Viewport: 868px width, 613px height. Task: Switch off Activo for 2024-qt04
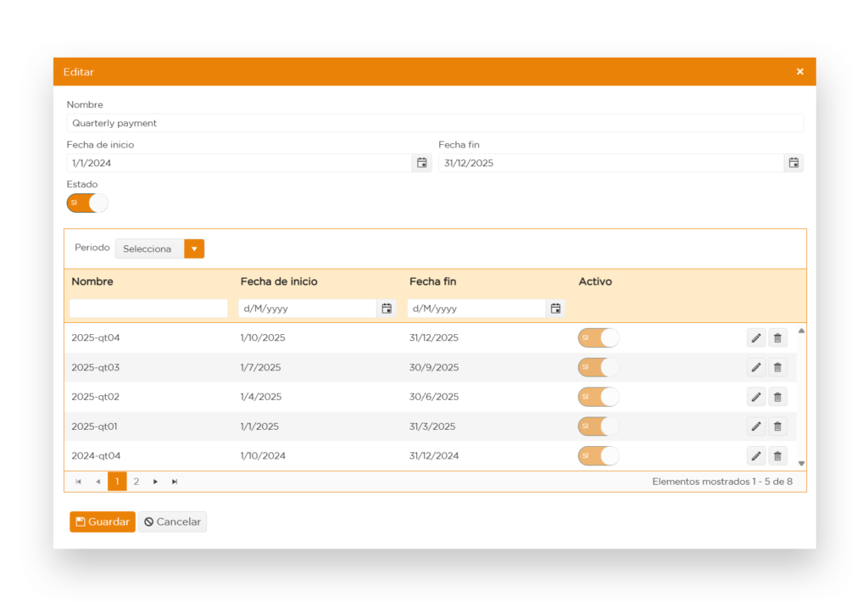[x=598, y=456]
